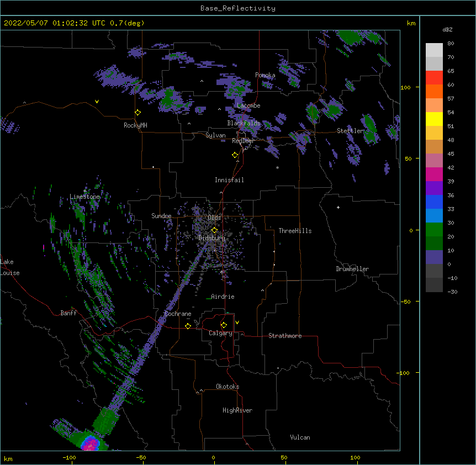Click the Blackfalds label
Viewport: 476px width, 465px height.
pos(244,123)
